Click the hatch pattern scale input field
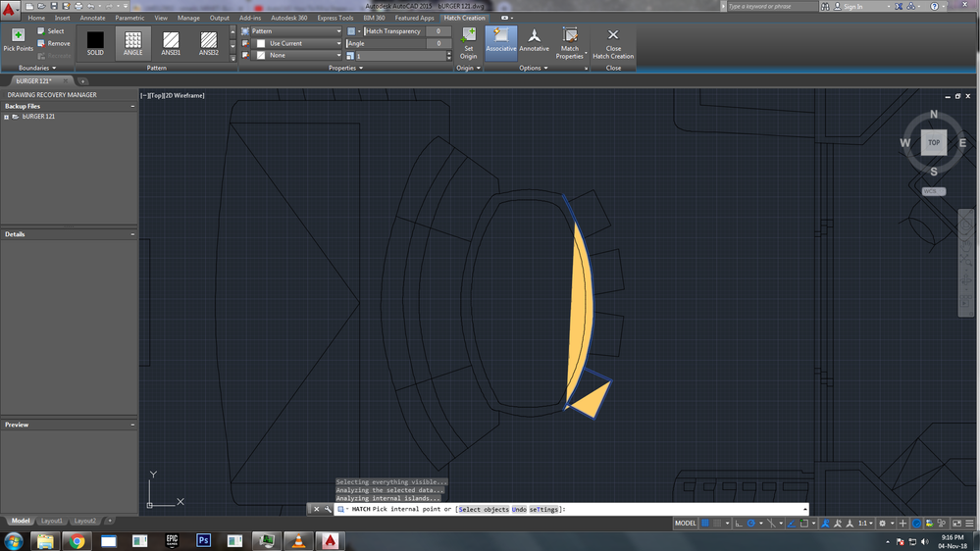 pos(400,56)
